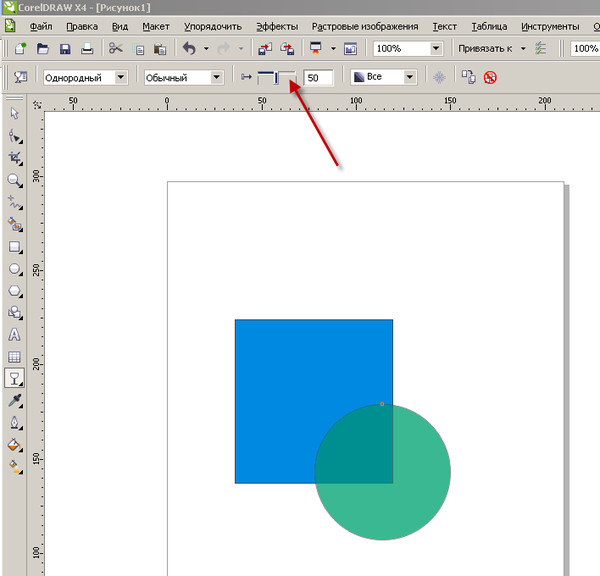
Task: Select the Text tool letter A
Action: [x=14, y=335]
